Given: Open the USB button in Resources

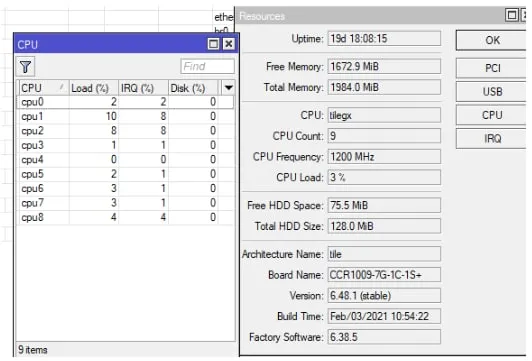Looking at the screenshot, I should [492, 92].
